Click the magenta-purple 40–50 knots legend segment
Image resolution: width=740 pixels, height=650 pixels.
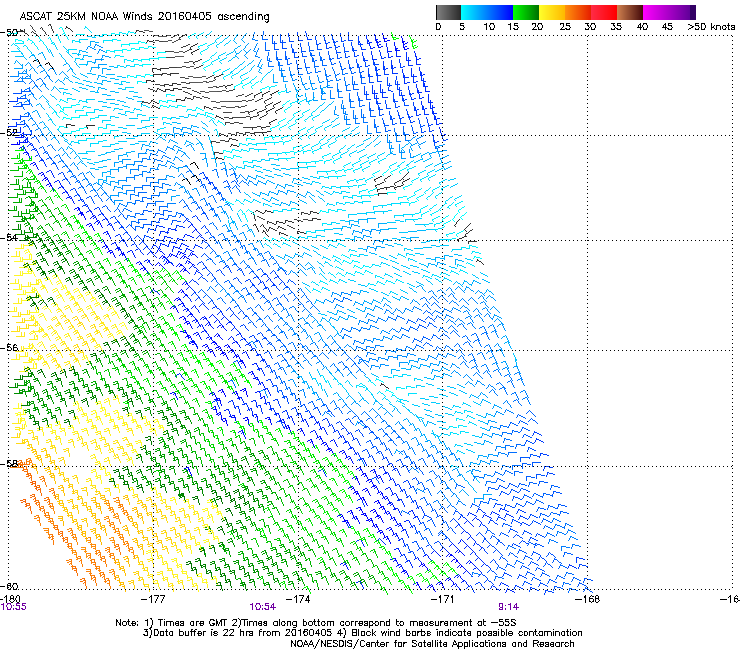click(669, 12)
